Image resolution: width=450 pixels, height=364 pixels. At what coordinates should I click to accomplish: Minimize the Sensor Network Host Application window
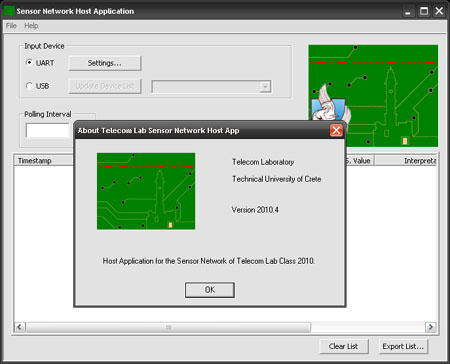(x=408, y=11)
